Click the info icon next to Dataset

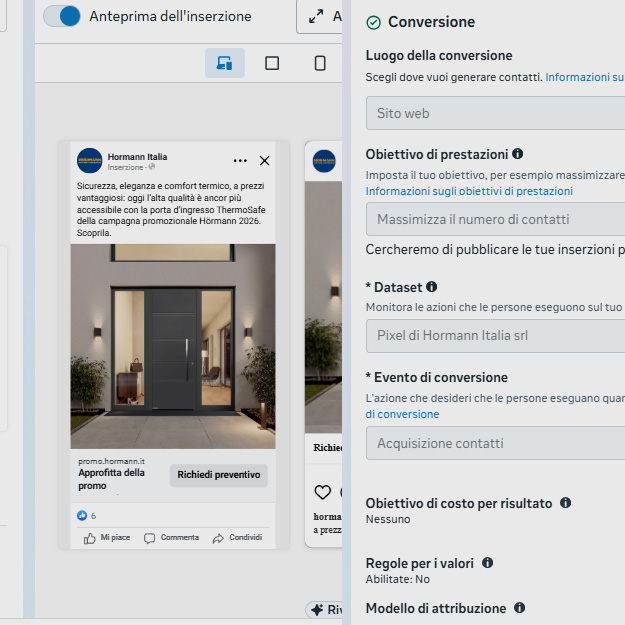(x=432, y=287)
